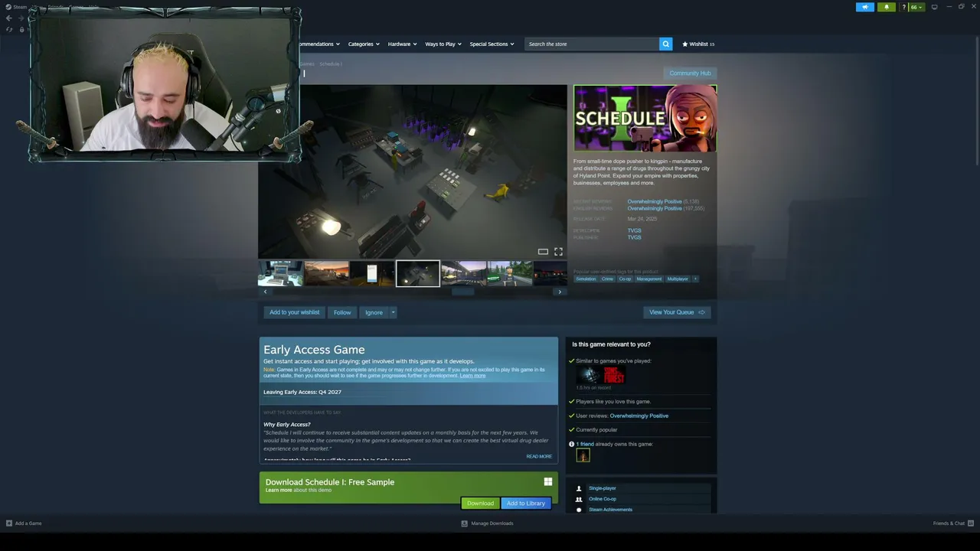The width and height of the screenshot is (980, 551).
Task: Expand the Hardware menu
Action: [x=402, y=44]
